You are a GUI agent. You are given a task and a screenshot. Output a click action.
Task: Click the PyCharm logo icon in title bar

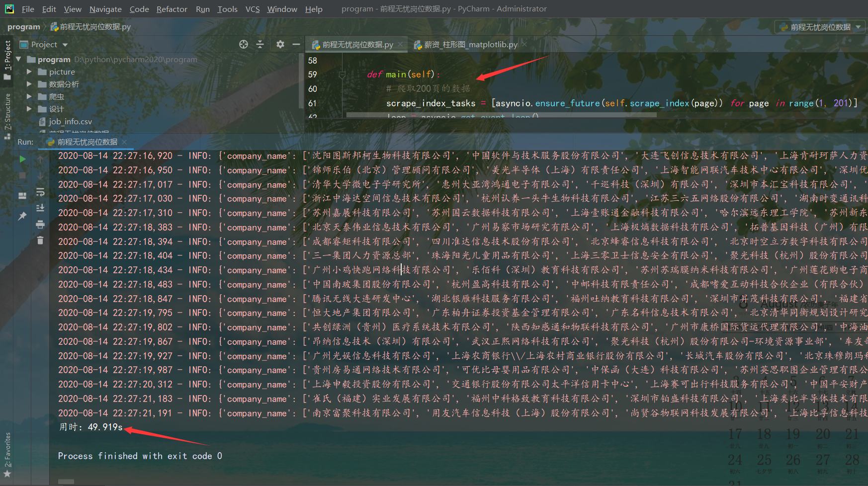pyautogui.click(x=9, y=8)
